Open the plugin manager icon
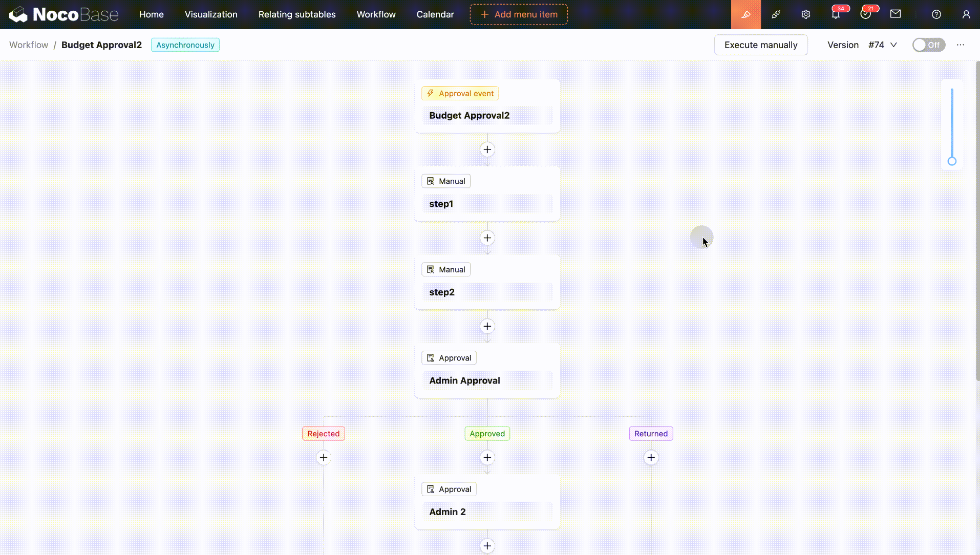The height and width of the screenshot is (555, 980). coord(775,14)
